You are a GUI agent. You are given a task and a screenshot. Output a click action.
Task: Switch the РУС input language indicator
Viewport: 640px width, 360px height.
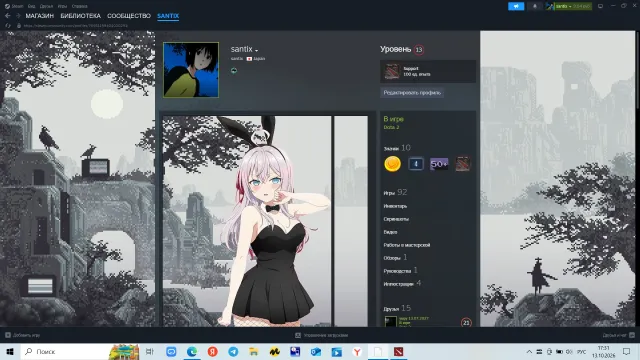[x=582, y=351]
